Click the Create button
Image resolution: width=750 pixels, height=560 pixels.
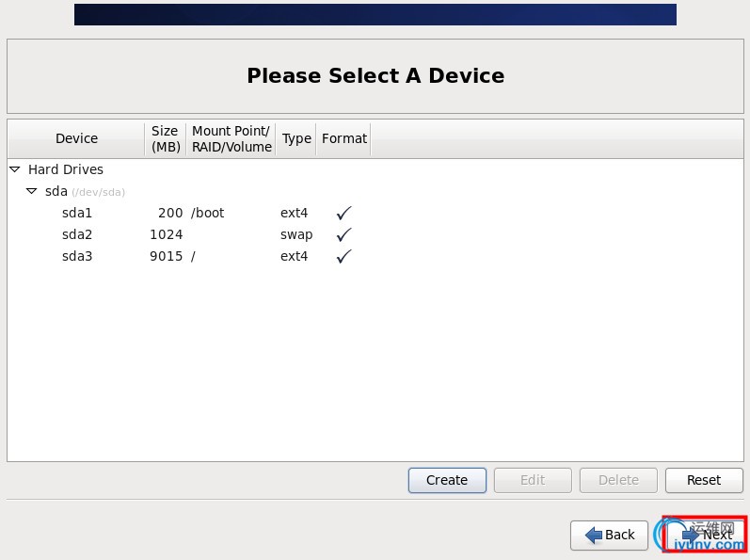coord(447,480)
